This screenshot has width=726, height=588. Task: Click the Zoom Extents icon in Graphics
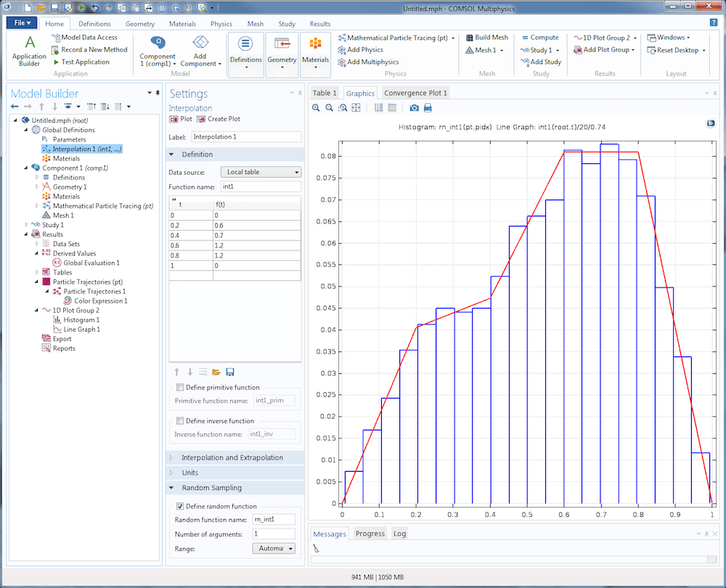coord(356,107)
